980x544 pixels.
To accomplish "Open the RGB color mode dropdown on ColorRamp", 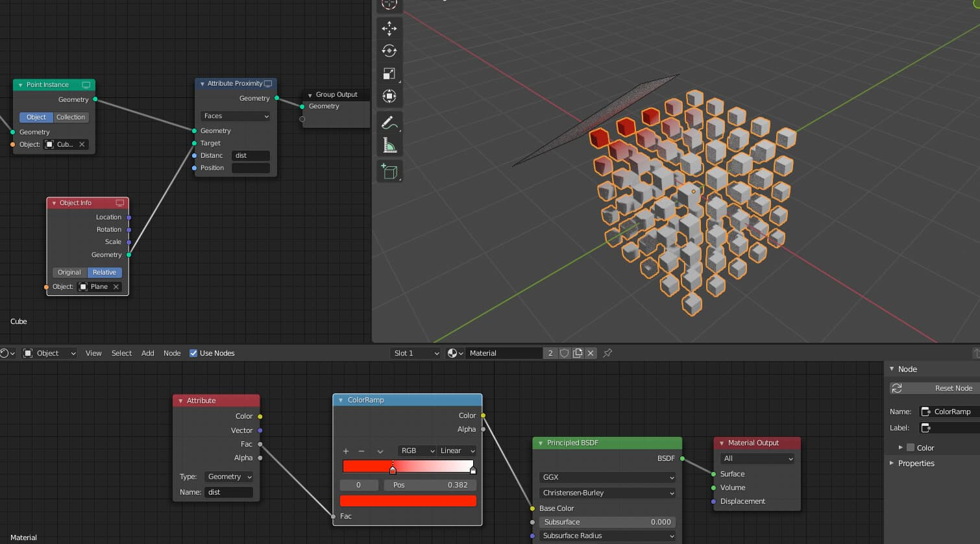I will click(417, 451).
